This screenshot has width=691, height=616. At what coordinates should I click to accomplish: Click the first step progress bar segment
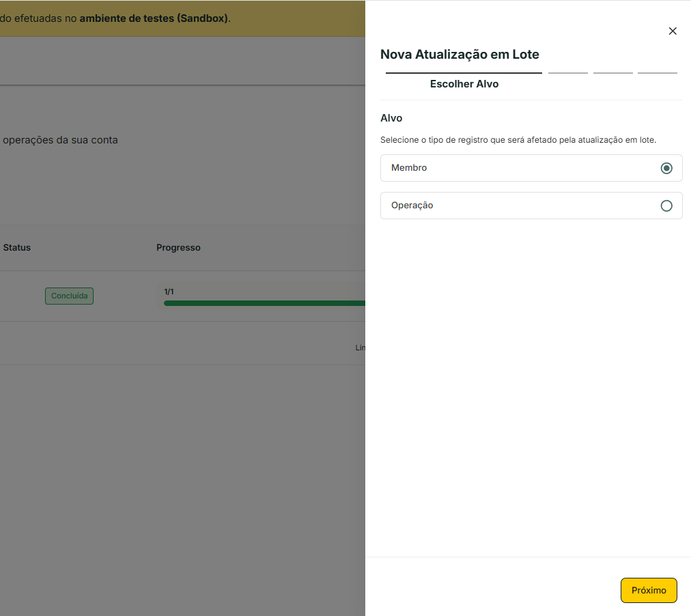tap(464, 72)
